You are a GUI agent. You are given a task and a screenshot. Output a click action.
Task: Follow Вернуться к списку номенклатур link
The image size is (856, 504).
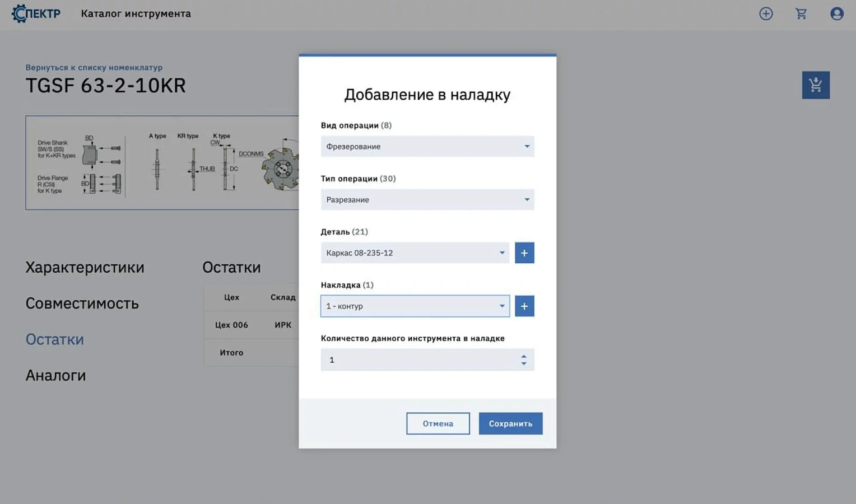pos(94,67)
